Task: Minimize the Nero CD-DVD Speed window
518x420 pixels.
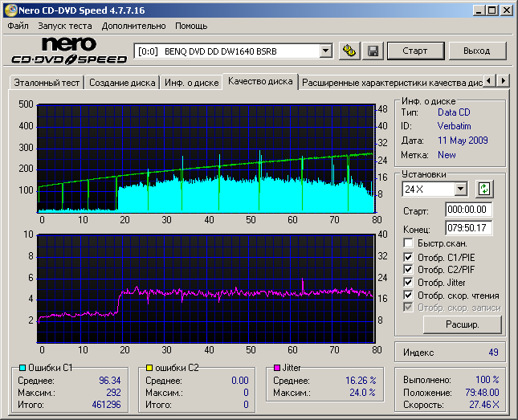Action: click(479, 10)
